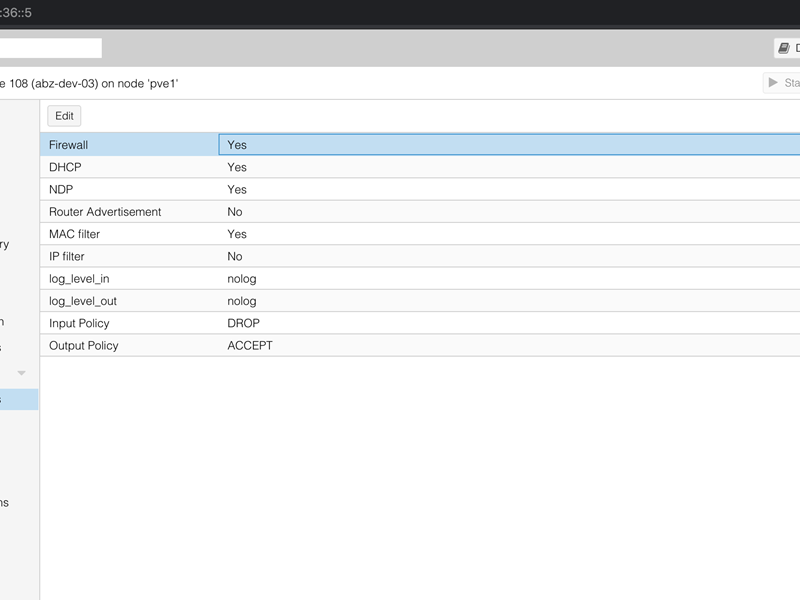Click the Edit button
Screen dimensions: 800x600
tap(64, 116)
